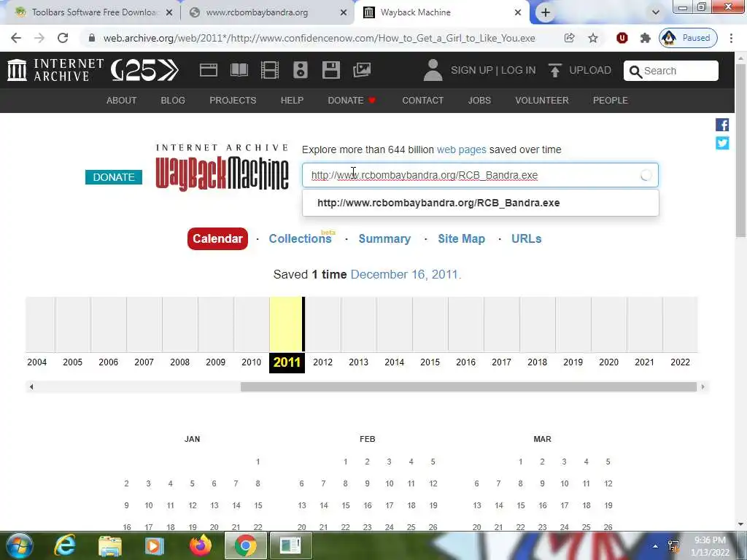Image resolution: width=747 pixels, height=560 pixels.
Task: Open the ABOUT menu item
Action: pos(122,101)
